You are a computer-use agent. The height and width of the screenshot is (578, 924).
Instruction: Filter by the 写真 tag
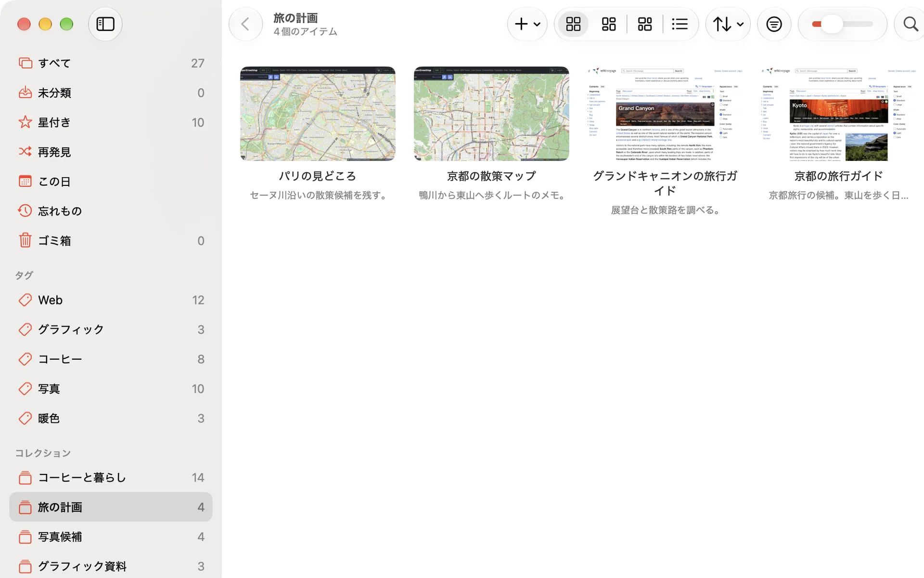(111, 389)
